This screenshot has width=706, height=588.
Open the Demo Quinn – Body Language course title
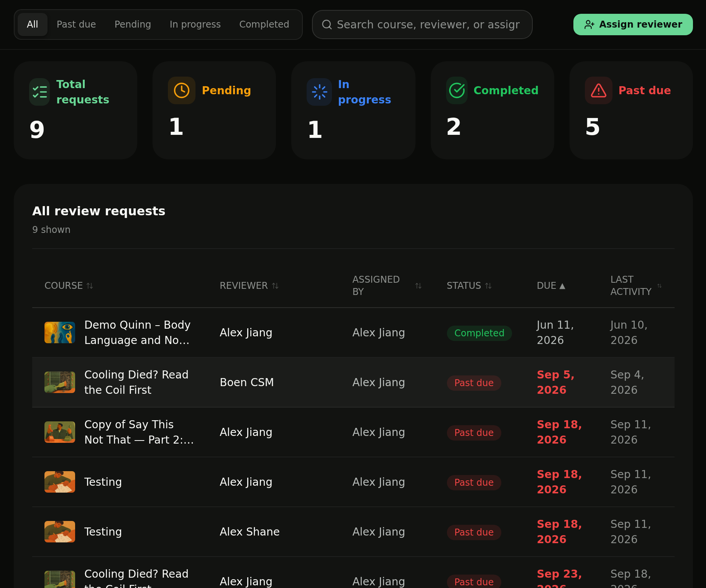[x=137, y=332]
